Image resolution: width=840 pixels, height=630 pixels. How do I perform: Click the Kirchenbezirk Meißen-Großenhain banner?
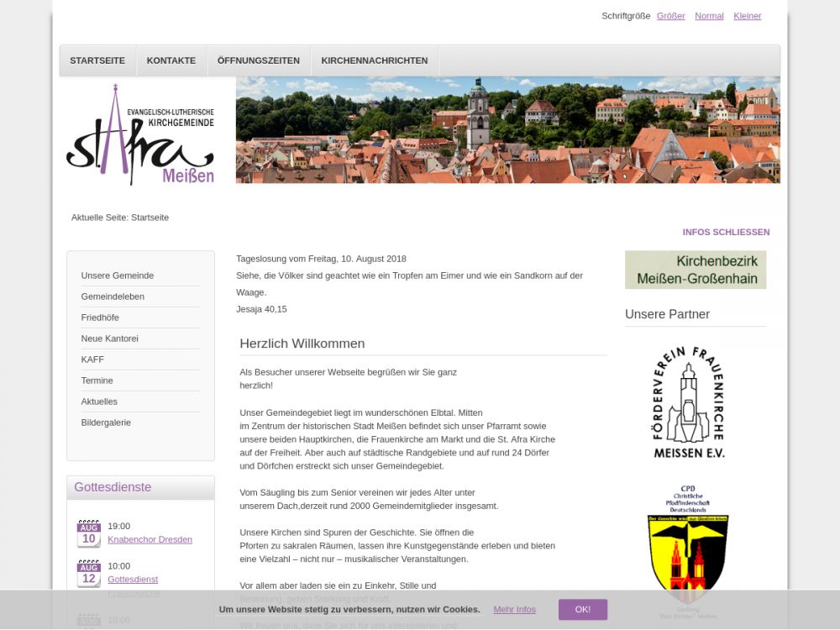695,270
